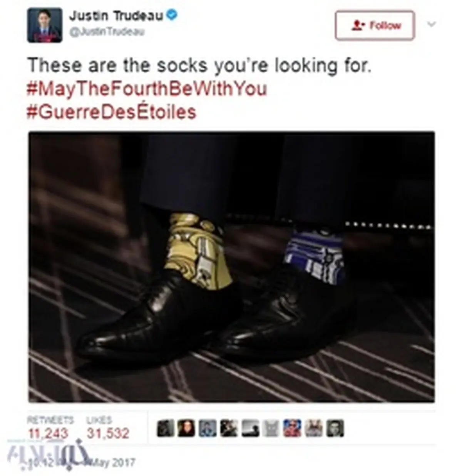
Task: Click the Follow button
Action: (x=375, y=25)
